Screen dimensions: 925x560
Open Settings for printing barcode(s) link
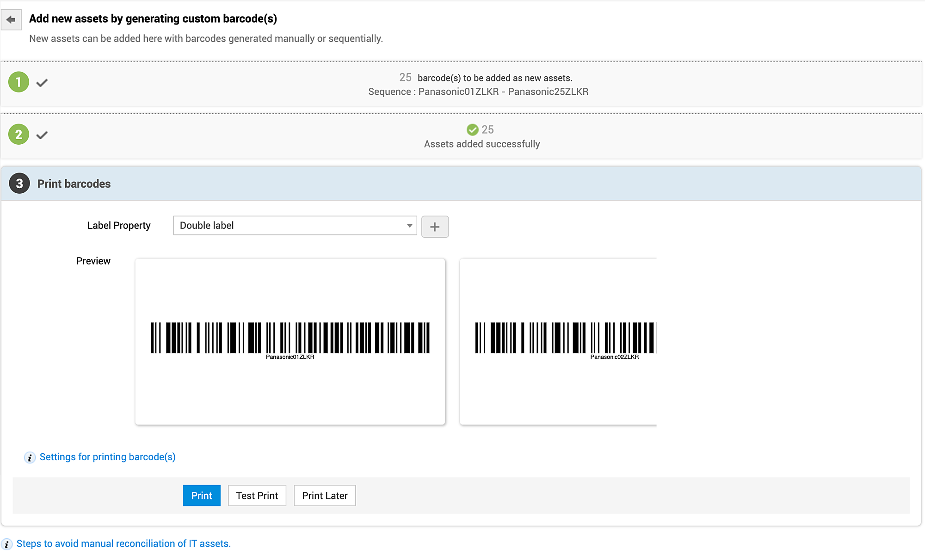tap(107, 457)
